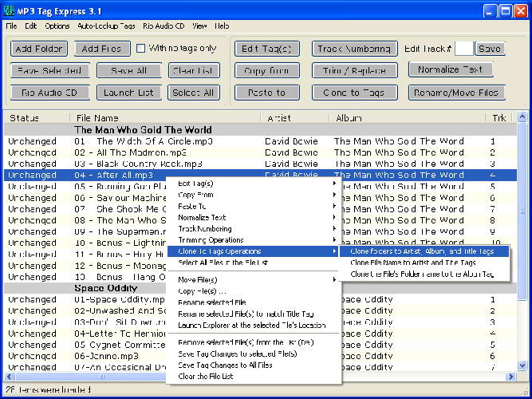Click the Save button beside Edit Track #
The width and height of the screenshot is (532, 399).
[x=490, y=49]
